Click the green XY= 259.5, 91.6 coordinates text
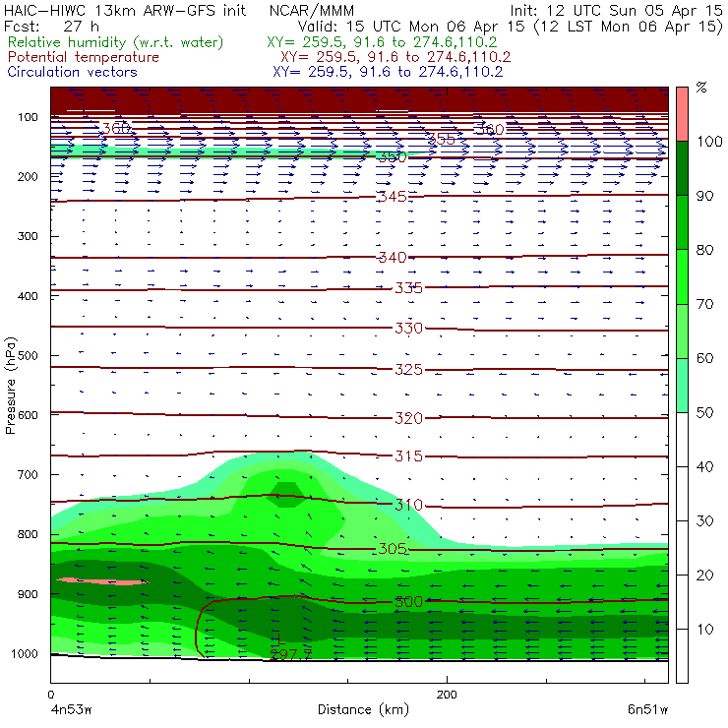 382,42
